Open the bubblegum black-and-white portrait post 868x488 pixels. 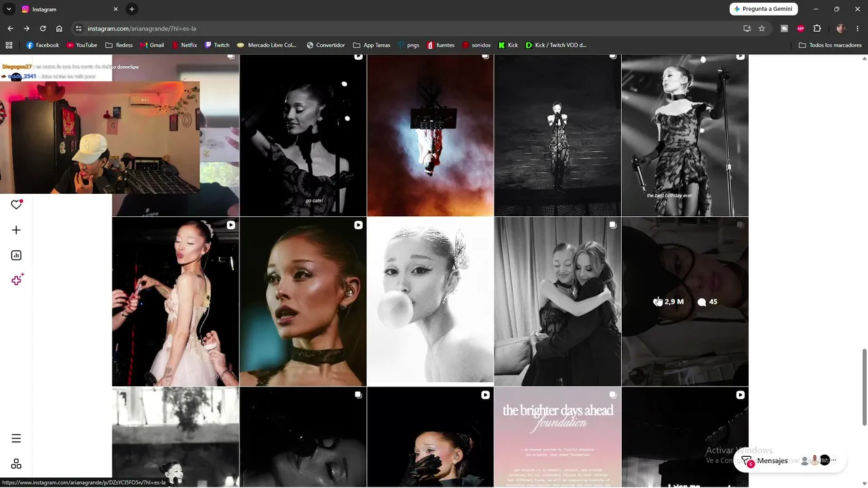point(431,302)
